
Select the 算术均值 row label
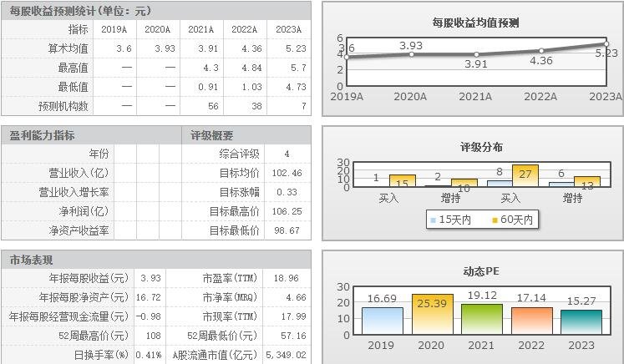click(68, 48)
